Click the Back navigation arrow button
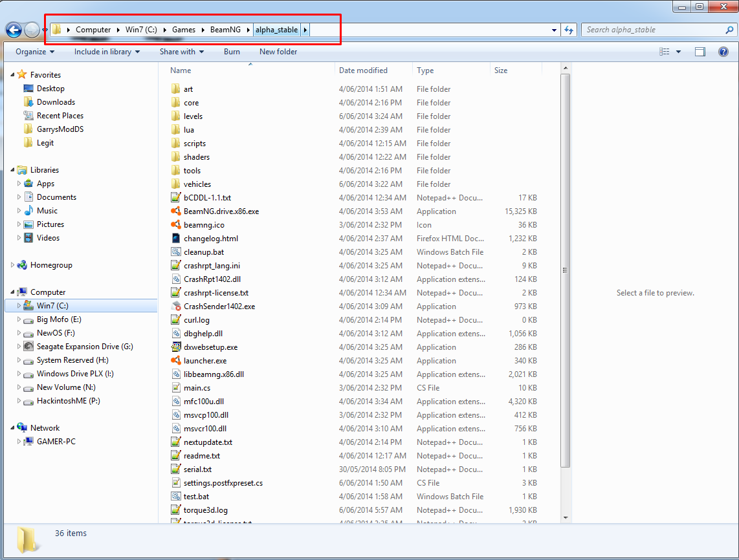Viewport: 739px width, 560px height. [x=14, y=30]
